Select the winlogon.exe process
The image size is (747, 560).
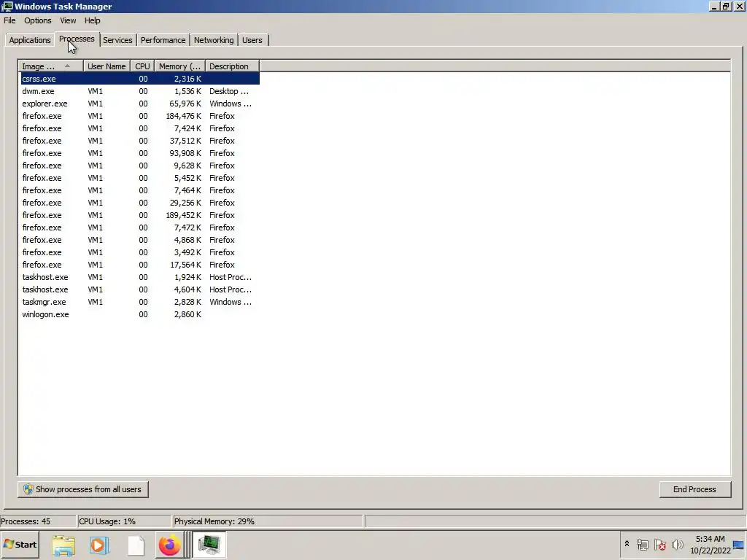click(139, 314)
